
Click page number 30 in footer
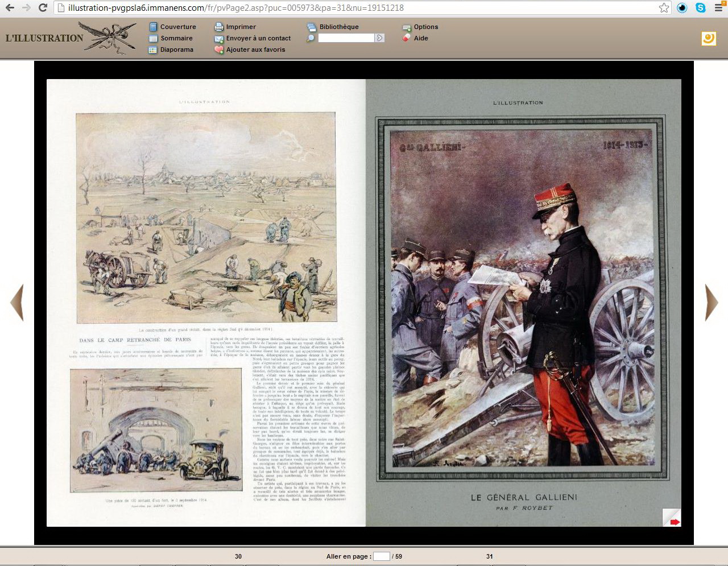click(x=238, y=556)
